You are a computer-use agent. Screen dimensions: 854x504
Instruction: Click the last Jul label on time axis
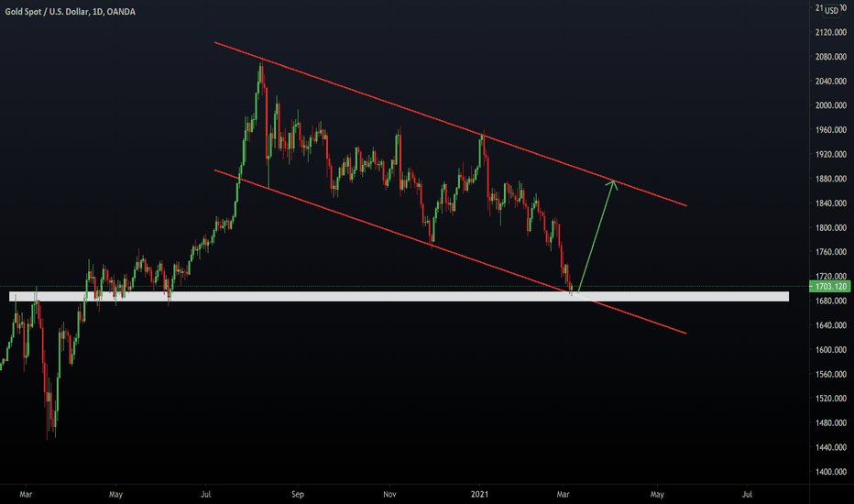tap(748, 495)
